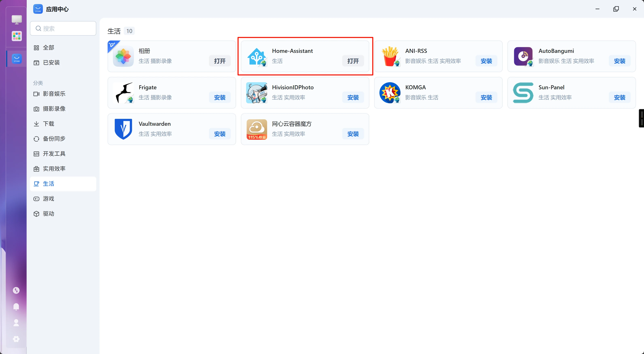This screenshot has height=354, width=644.
Task: Select the 驱动 category
Action: (x=63, y=214)
